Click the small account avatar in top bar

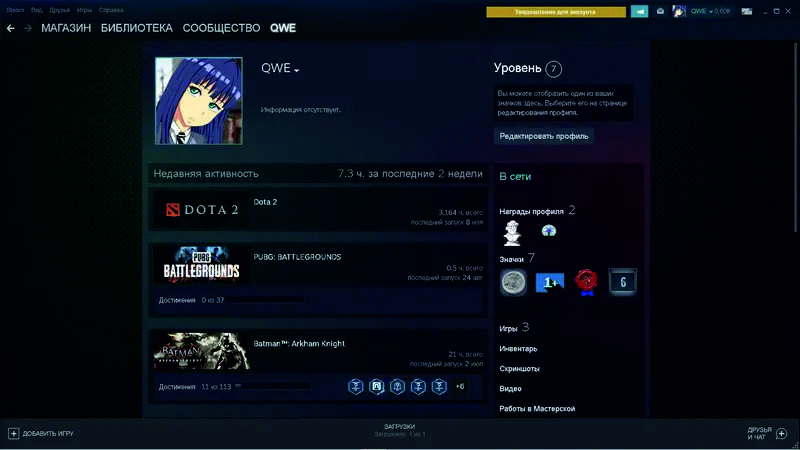click(x=679, y=11)
